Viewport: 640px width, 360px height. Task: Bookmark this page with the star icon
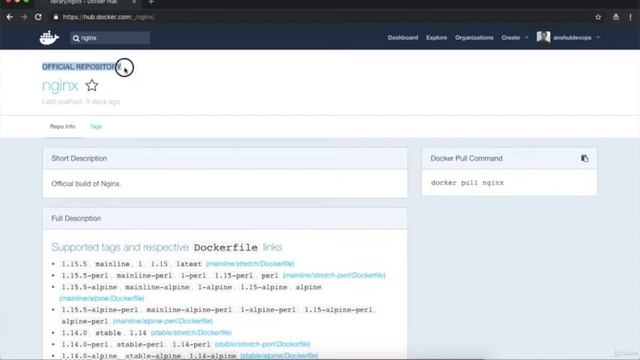pos(598,17)
